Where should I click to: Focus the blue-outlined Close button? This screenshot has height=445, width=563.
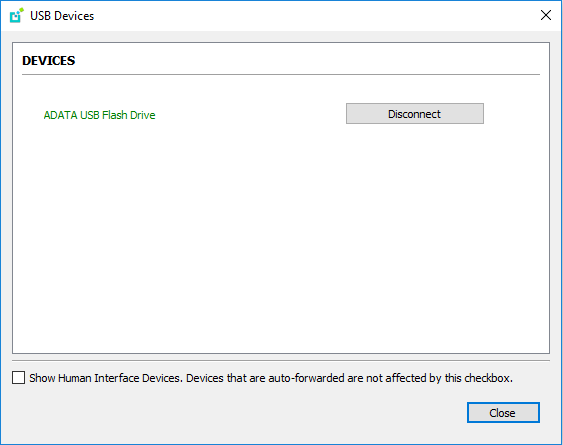(503, 413)
